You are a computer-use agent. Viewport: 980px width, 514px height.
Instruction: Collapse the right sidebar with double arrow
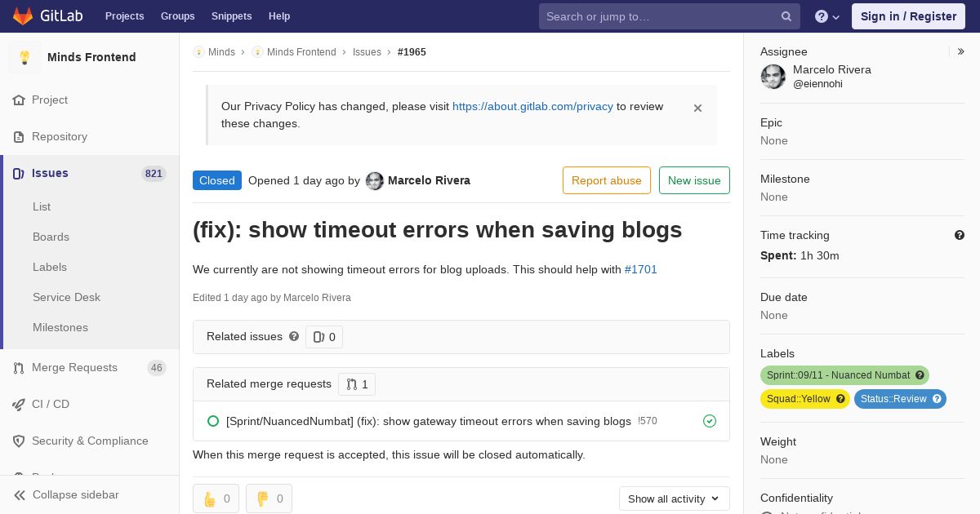961,51
